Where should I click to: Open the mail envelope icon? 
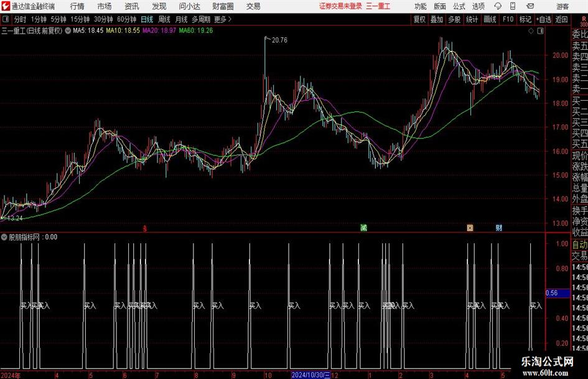click(x=530, y=6)
